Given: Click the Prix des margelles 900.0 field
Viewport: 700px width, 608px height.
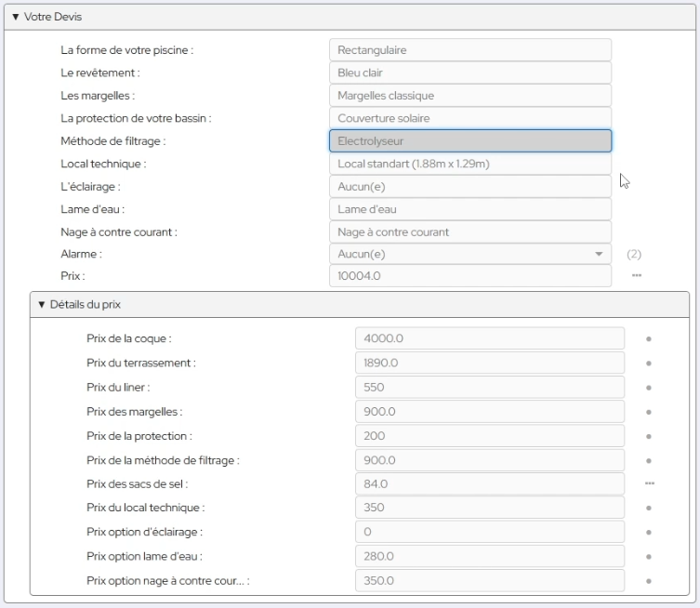Looking at the screenshot, I should [490, 412].
